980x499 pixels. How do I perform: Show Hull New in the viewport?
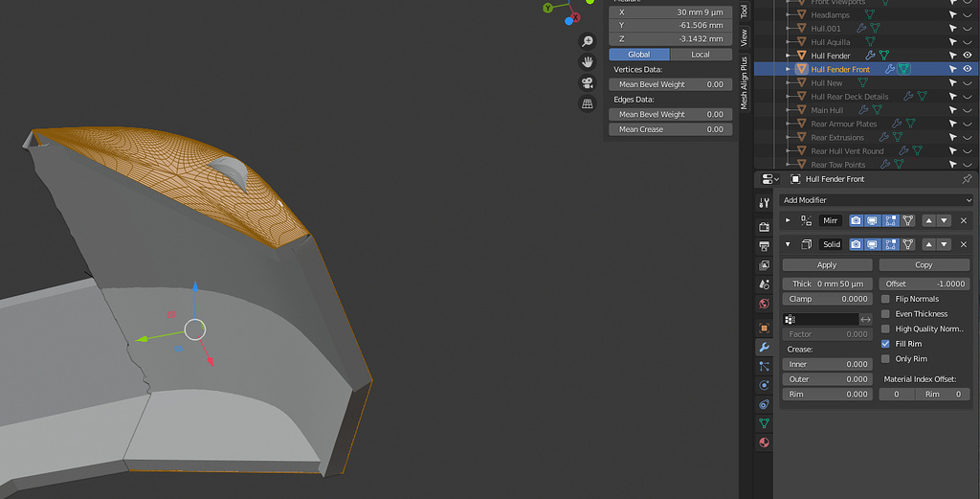[x=968, y=82]
